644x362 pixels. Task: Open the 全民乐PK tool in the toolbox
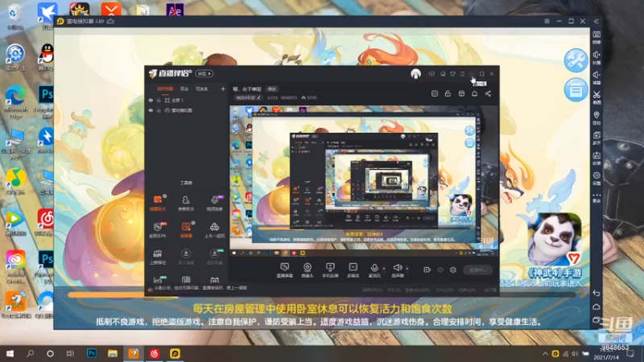tap(158, 230)
